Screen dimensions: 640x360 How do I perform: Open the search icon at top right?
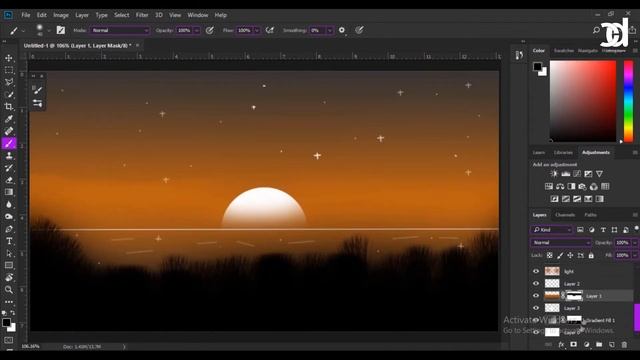596,30
